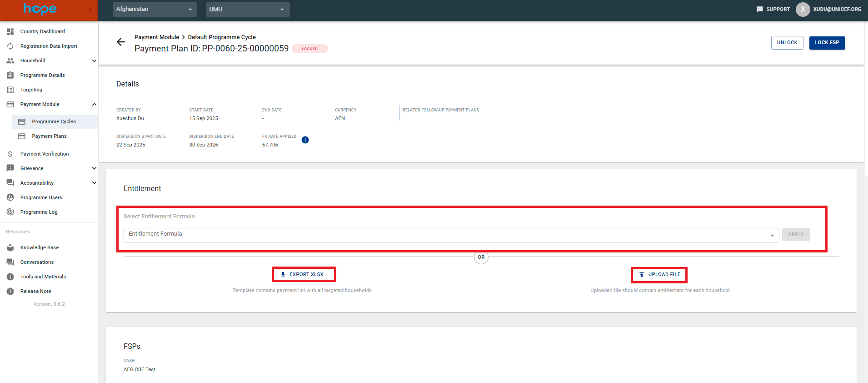Open the UMU programme dropdown
The image size is (868, 383).
pos(247,9)
